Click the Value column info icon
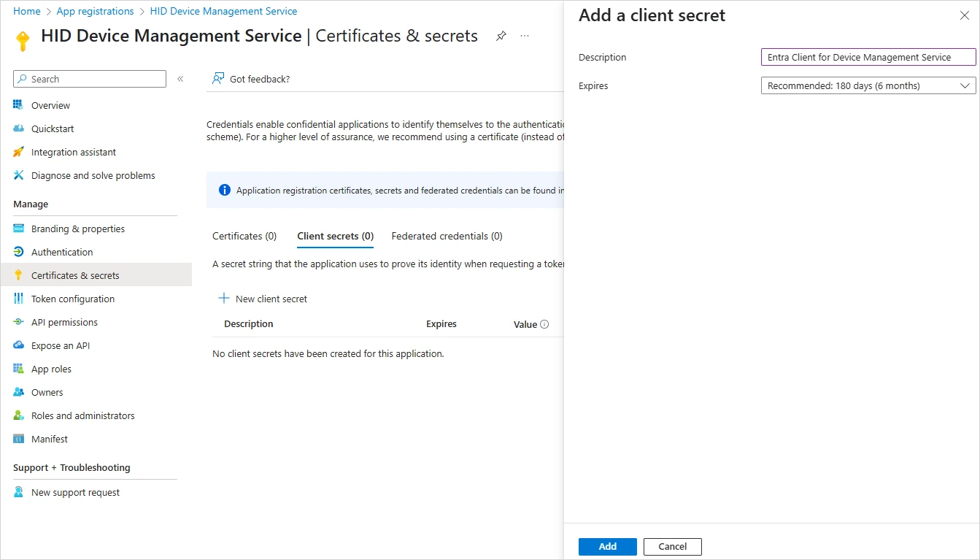Image resolution: width=980 pixels, height=560 pixels. pyautogui.click(x=544, y=324)
